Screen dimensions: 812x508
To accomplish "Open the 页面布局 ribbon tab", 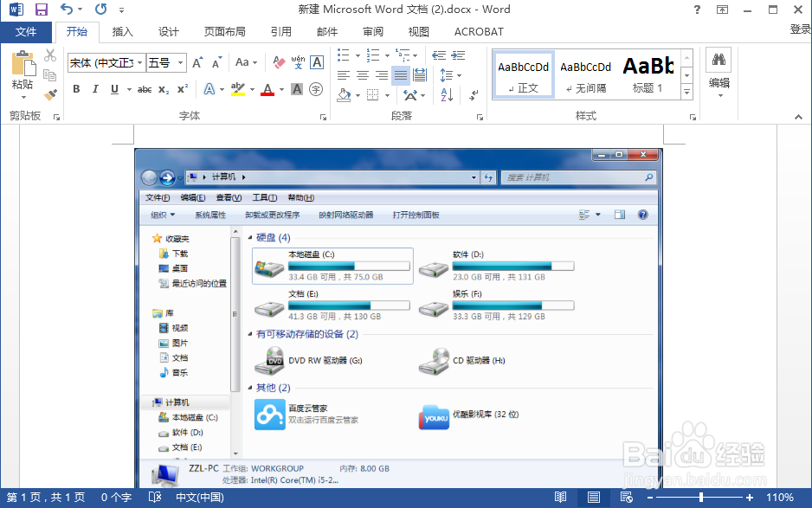I will [224, 32].
